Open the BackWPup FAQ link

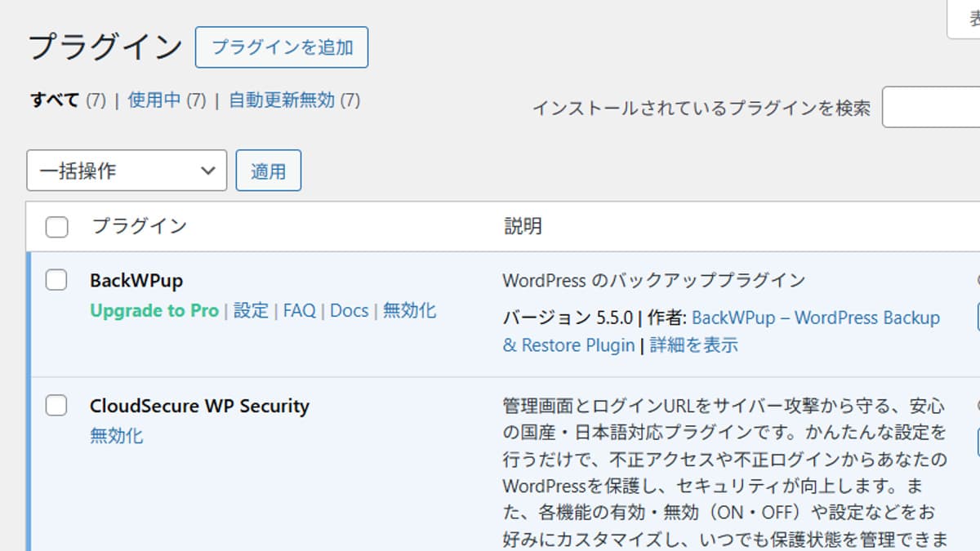(x=300, y=311)
